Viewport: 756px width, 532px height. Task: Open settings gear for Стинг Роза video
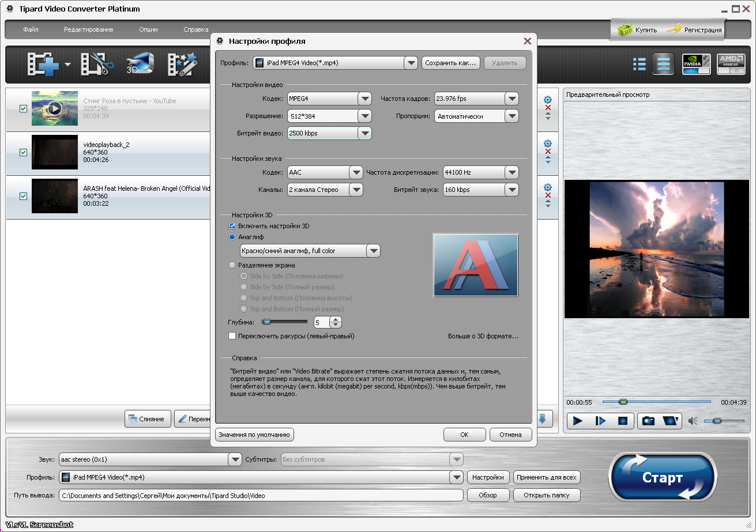(548, 100)
